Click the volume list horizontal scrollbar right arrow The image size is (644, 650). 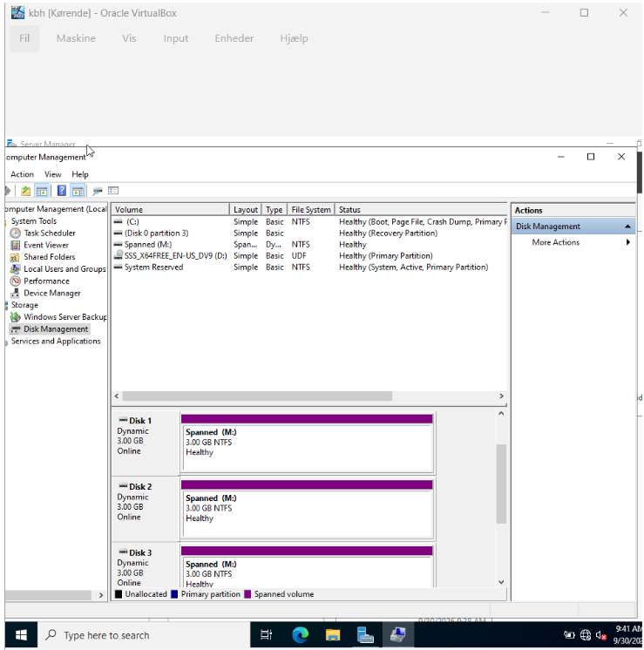501,396
